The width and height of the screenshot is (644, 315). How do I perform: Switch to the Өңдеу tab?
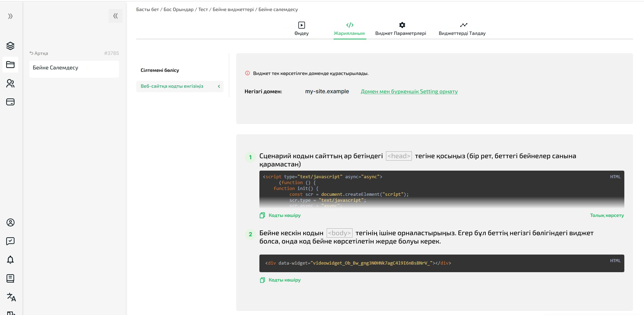(x=301, y=29)
